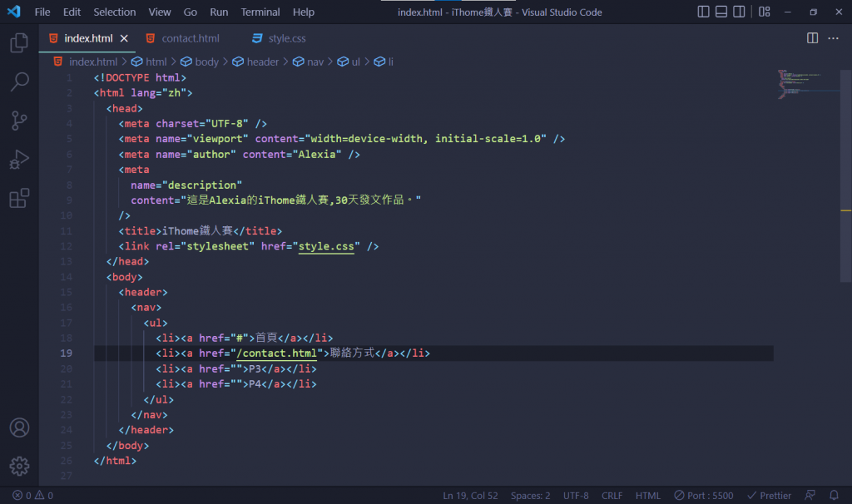Toggle the primary side bar visibility
Screen dimensions: 852x504
point(703,12)
